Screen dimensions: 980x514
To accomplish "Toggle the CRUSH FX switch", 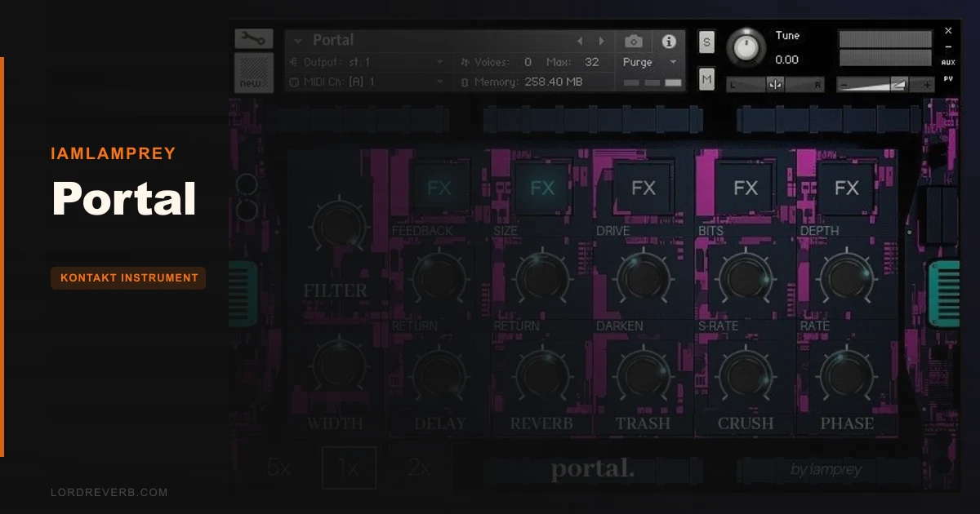I will tap(746, 188).
